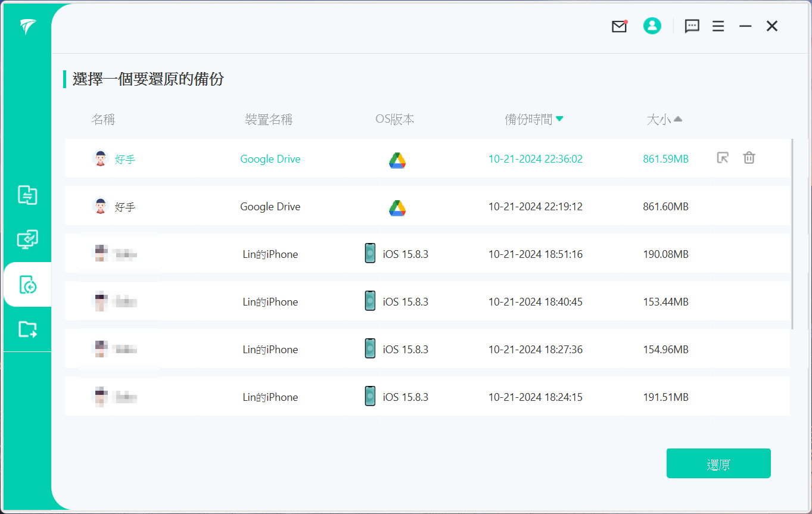
Task: Sort by 大小 column arrow
Action: point(678,119)
